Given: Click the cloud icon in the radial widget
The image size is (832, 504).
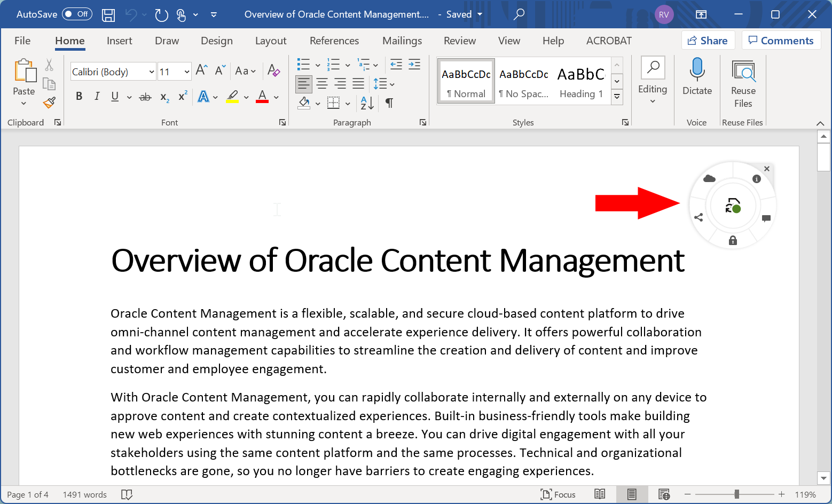Looking at the screenshot, I should point(709,179).
